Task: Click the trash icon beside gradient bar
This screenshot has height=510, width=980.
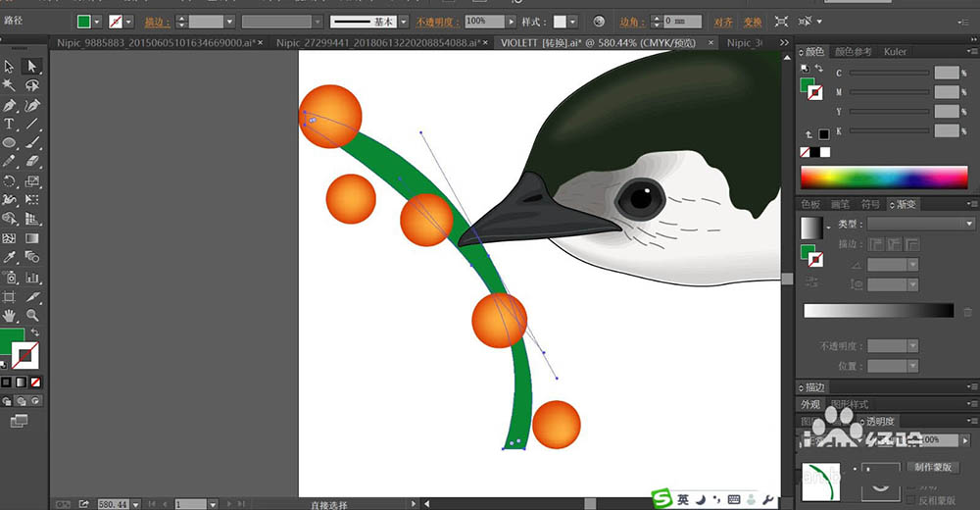Action: tap(968, 312)
